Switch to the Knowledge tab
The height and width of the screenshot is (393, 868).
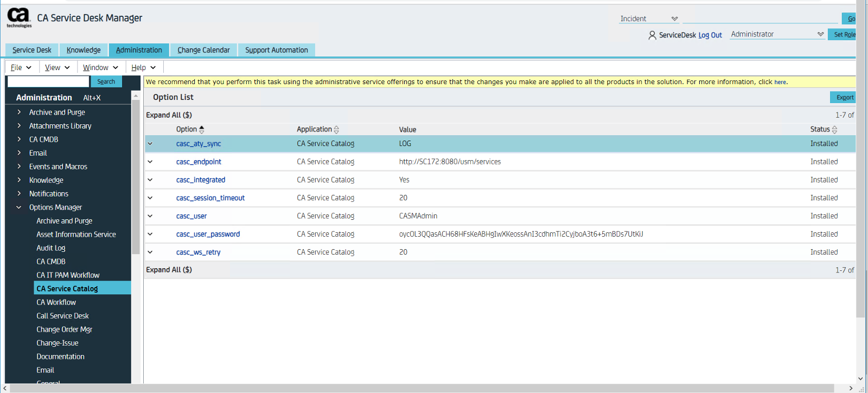pos(84,50)
